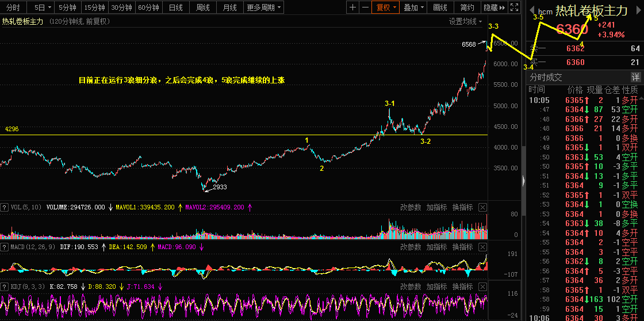Click the 6568 high price label
This screenshot has width=644, height=321.
pos(469,44)
